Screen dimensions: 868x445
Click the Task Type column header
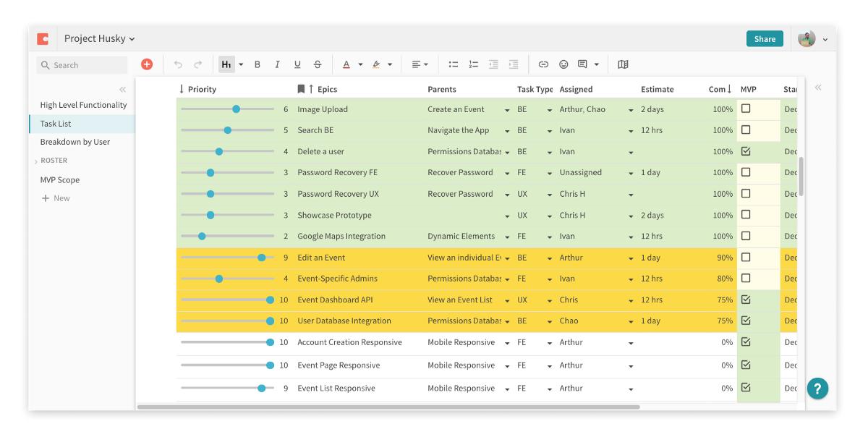[x=535, y=89]
